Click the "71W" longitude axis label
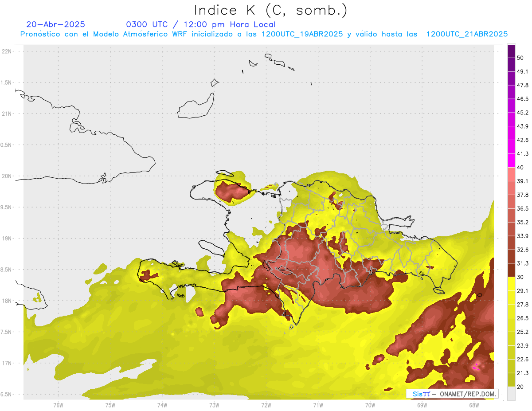Screen dimensions: 532x411 [x=318, y=405]
